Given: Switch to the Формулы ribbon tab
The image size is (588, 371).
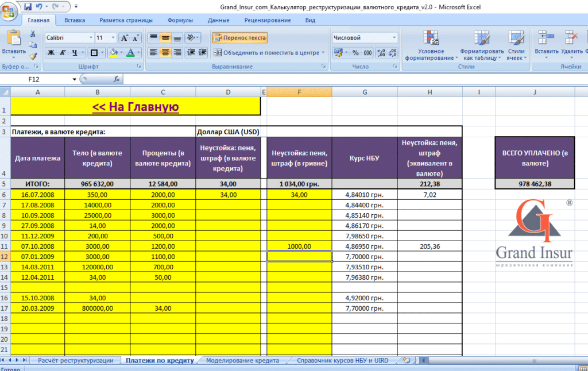Looking at the screenshot, I should (x=180, y=20).
